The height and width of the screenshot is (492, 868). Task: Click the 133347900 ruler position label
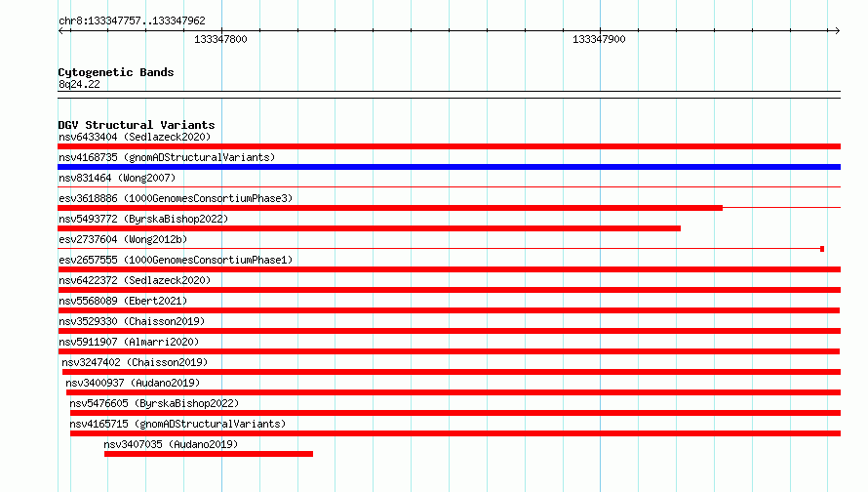(599, 39)
